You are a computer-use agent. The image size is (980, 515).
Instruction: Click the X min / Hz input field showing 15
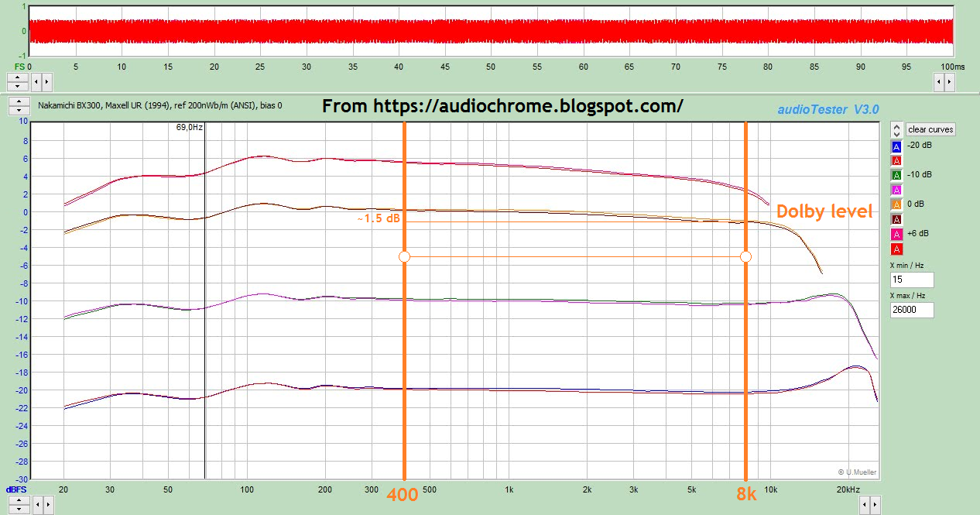click(912, 280)
